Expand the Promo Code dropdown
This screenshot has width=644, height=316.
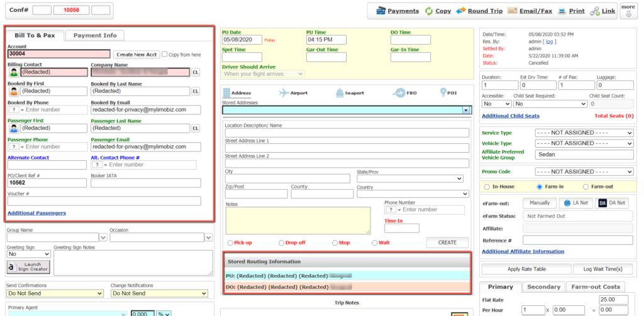tap(584, 172)
